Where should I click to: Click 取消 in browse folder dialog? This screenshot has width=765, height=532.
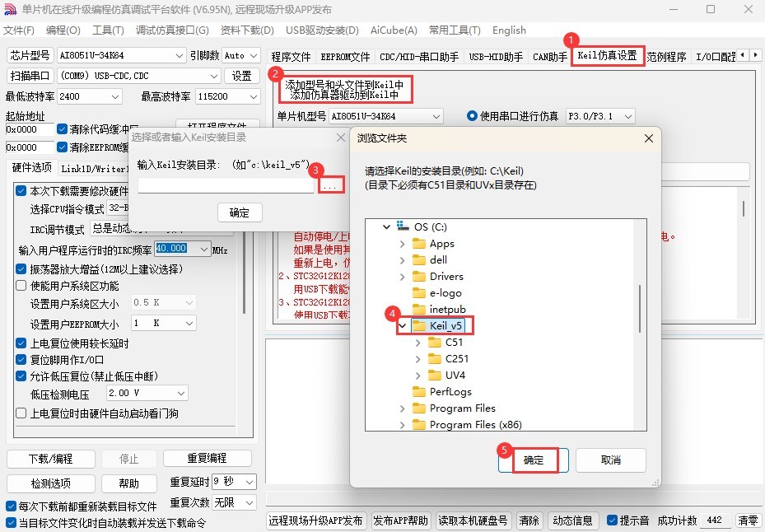[611, 460]
